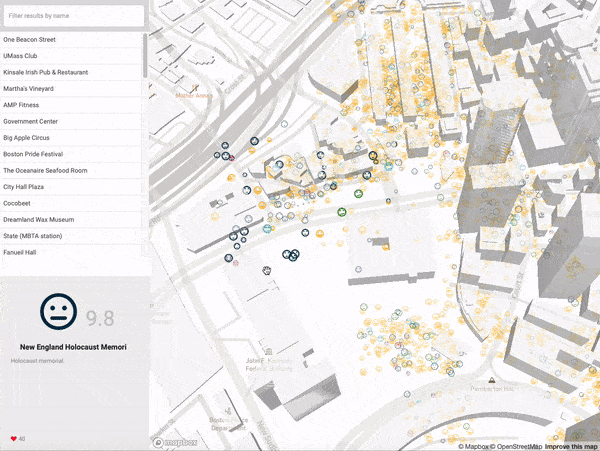Select Government Center in results
The width and height of the screenshot is (600, 451).
coord(72,121)
